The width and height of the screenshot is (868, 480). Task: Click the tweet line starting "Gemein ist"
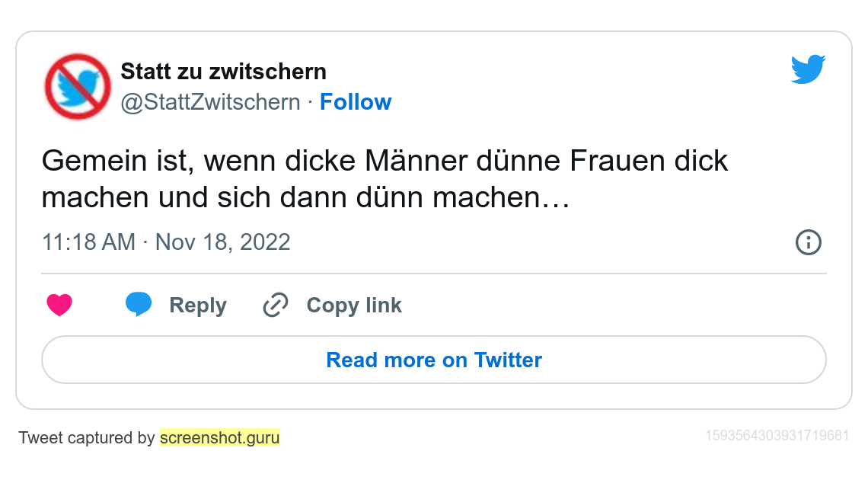coord(385,162)
